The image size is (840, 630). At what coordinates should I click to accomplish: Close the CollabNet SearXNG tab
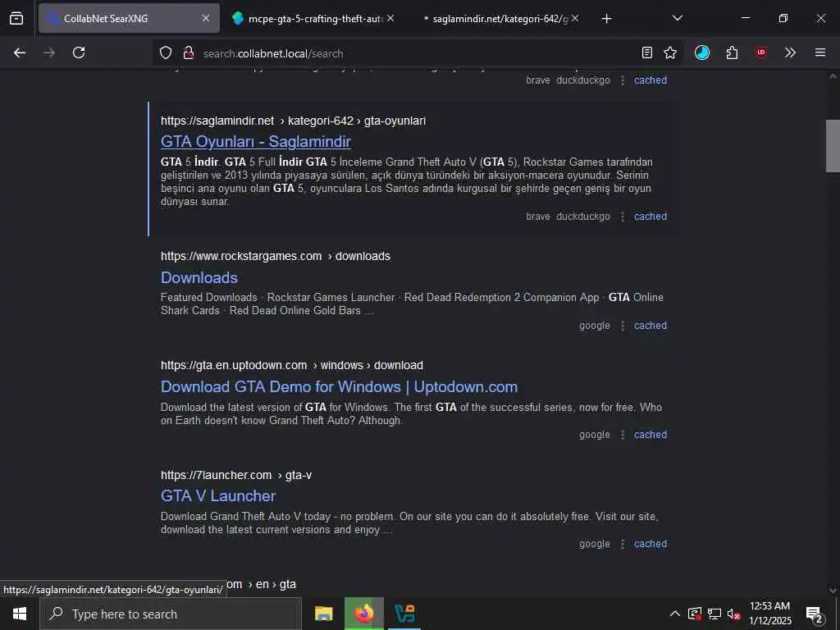(x=206, y=18)
